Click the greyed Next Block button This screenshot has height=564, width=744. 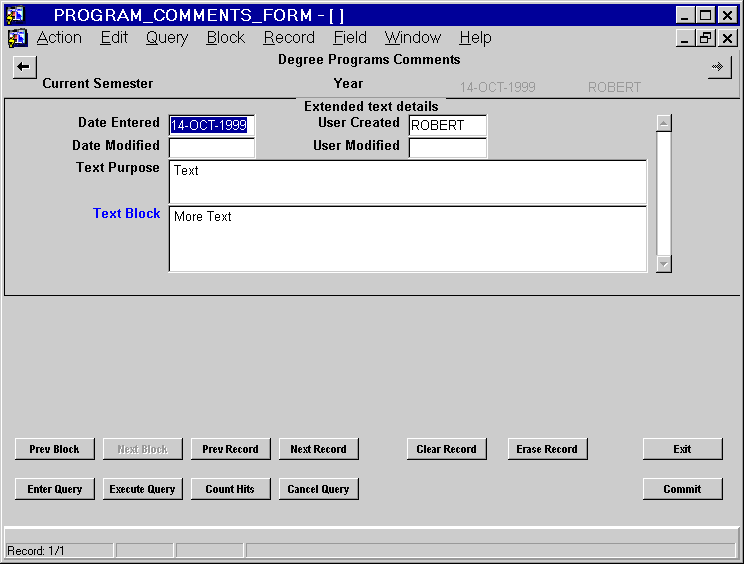pos(143,449)
